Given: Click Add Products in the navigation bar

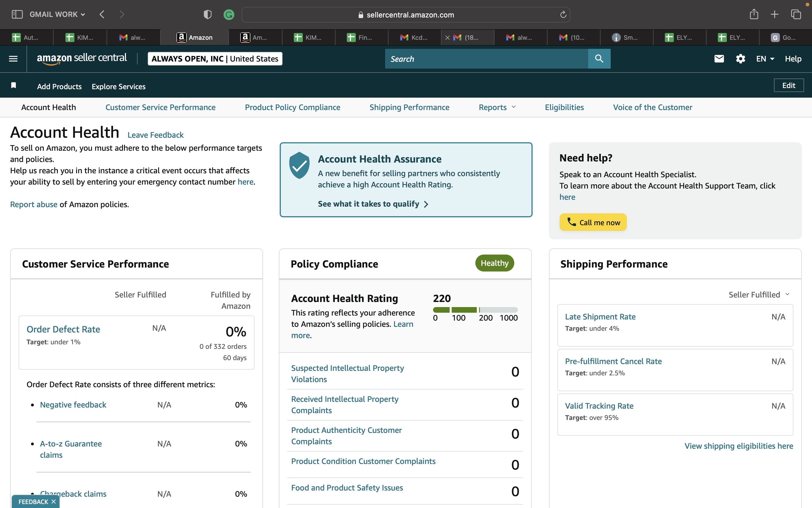Looking at the screenshot, I should pos(59,86).
